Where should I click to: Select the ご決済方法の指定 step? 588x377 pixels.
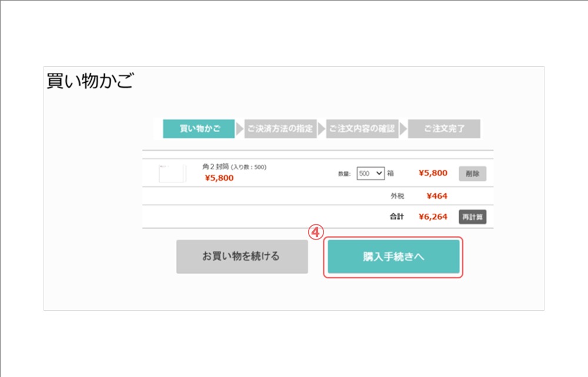(x=280, y=129)
